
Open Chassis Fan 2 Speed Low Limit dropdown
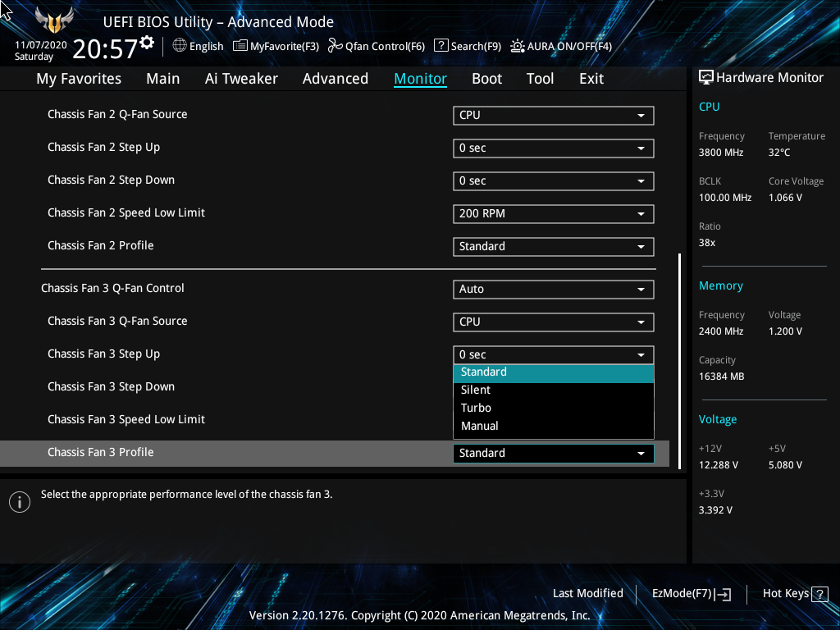[x=554, y=214]
